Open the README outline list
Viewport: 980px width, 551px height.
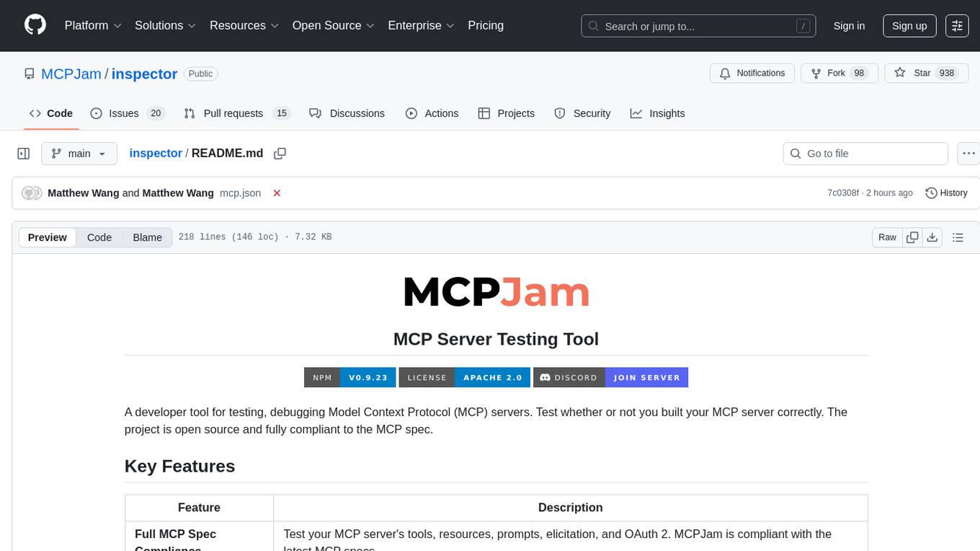pos(958,237)
